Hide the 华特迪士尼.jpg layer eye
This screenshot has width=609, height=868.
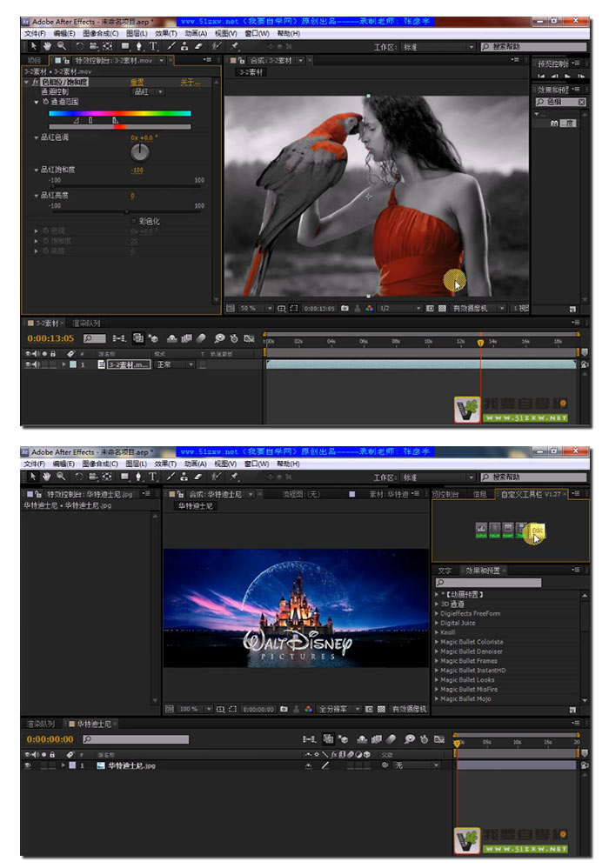click(x=28, y=765)
